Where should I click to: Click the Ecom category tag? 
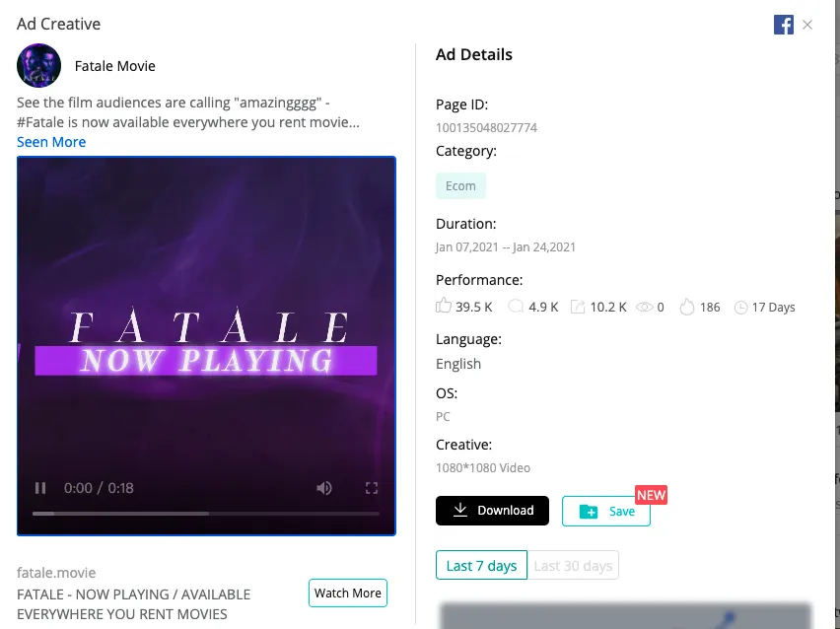click(460, 185)
